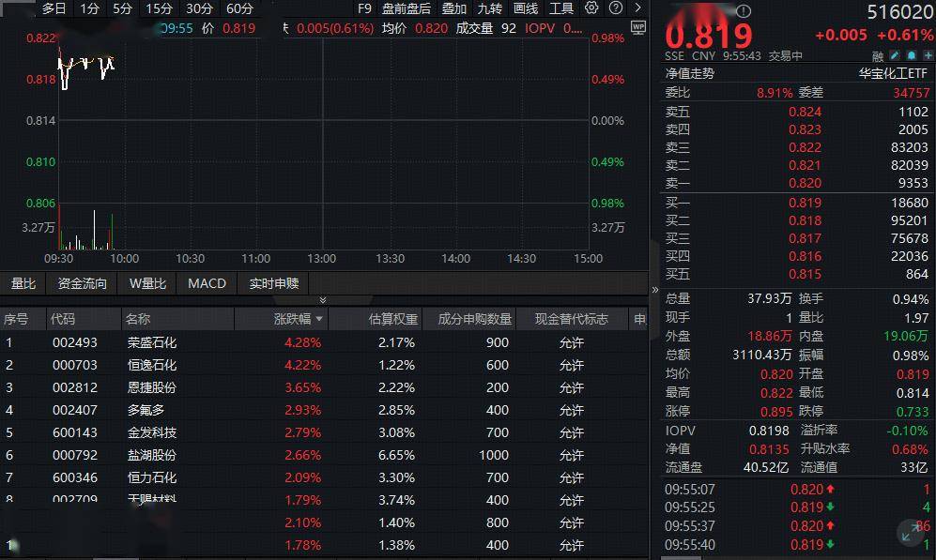Screen dimensions: 936x560
Task: Open the help question mark icon
Action: [x=616, y=8]
